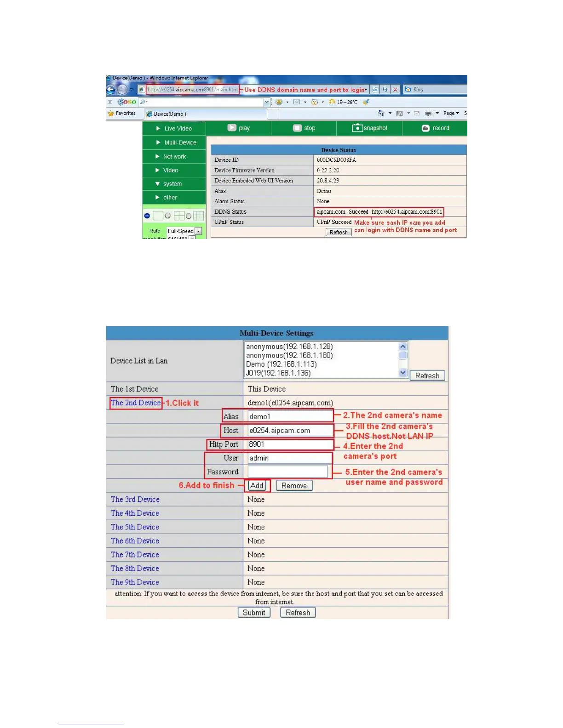Click the Read Mail icon in command bar
Viewport: 563px width, 728px height.
click(x=417, y=113)
